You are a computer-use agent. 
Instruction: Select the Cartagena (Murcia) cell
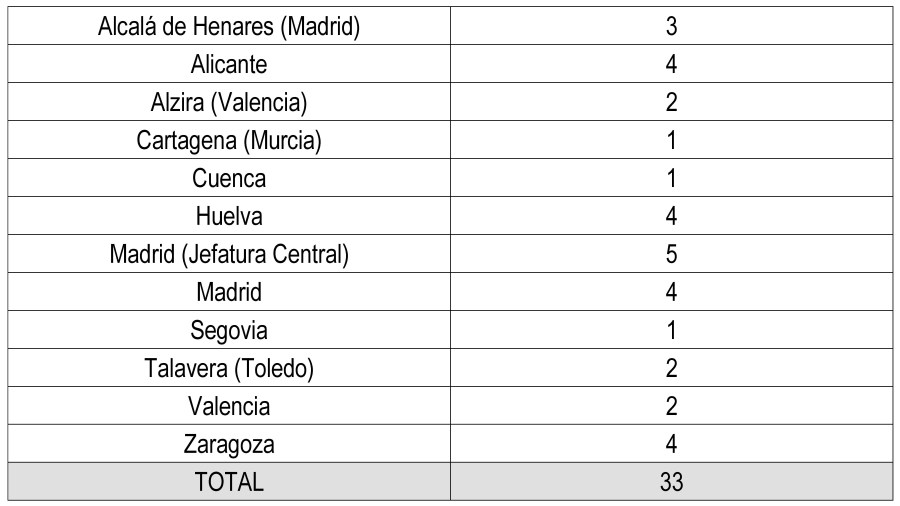[229, 141]
